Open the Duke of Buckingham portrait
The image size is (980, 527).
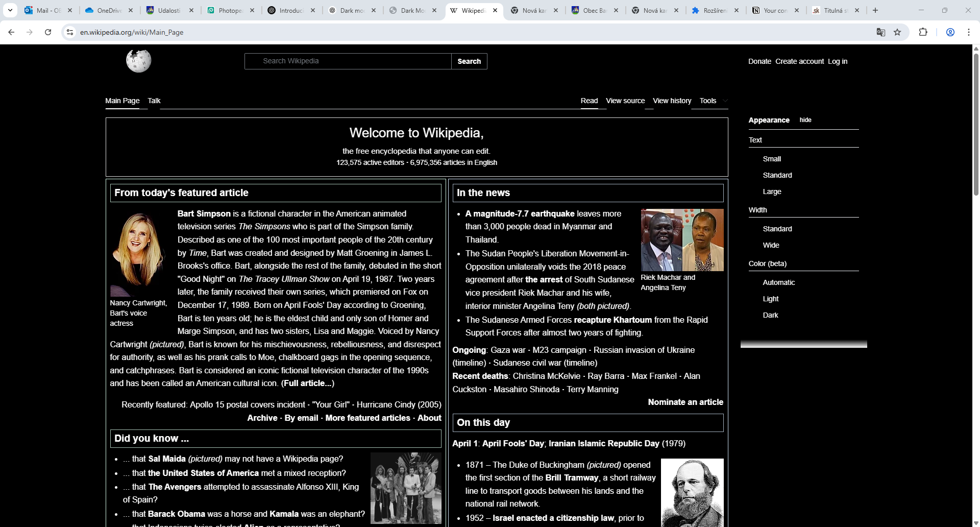[x=692, y=493]
